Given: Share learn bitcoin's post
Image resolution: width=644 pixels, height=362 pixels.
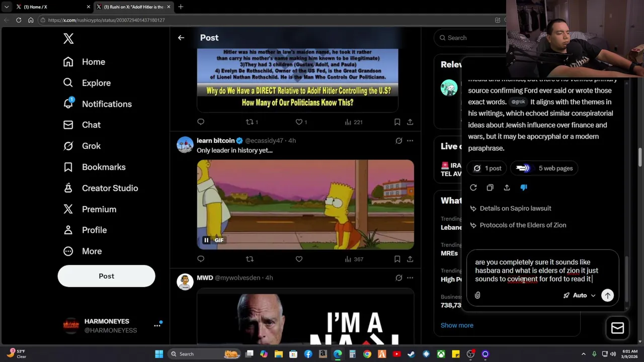Looking at the screenshot, I should [410, 259].
